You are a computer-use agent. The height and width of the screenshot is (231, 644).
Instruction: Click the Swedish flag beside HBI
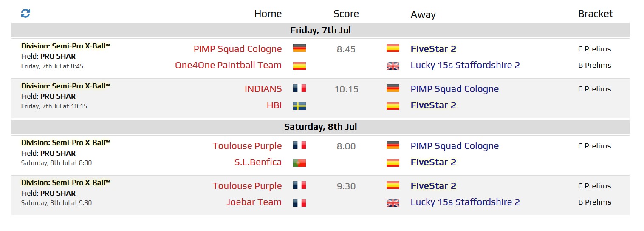click(x=299, y=106)
